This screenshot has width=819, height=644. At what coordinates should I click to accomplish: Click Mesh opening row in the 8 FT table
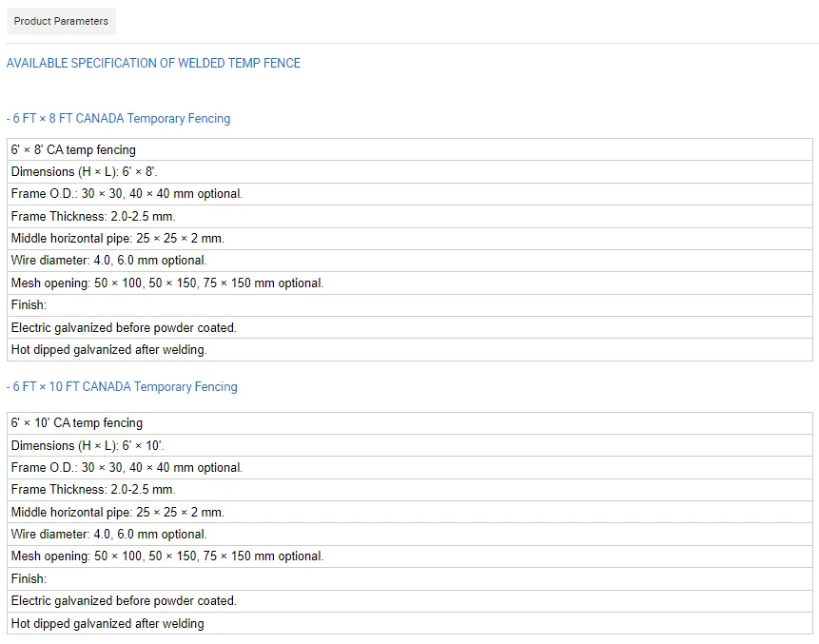pyautogui.click(x=167, y=283)
